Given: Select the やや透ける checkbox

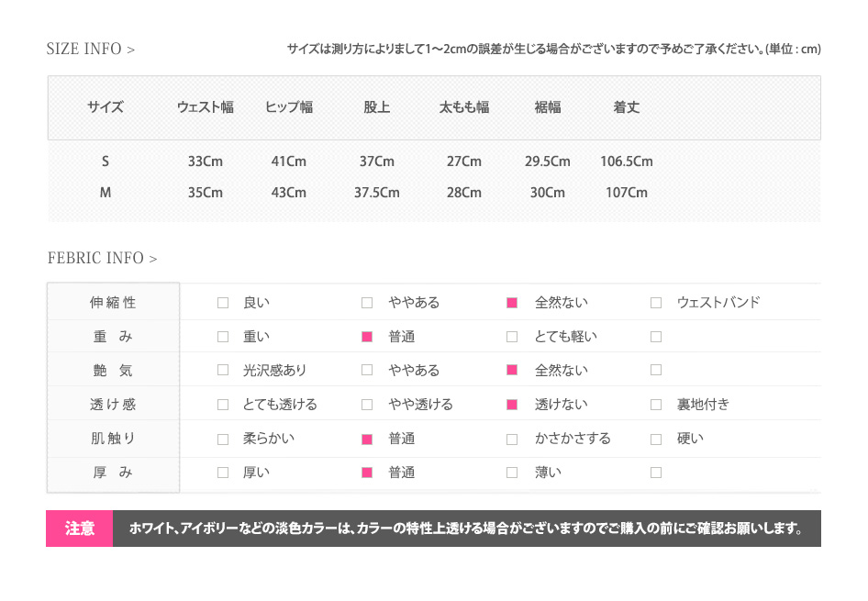Looking at the screenshot, I should [x=366, y=405].
